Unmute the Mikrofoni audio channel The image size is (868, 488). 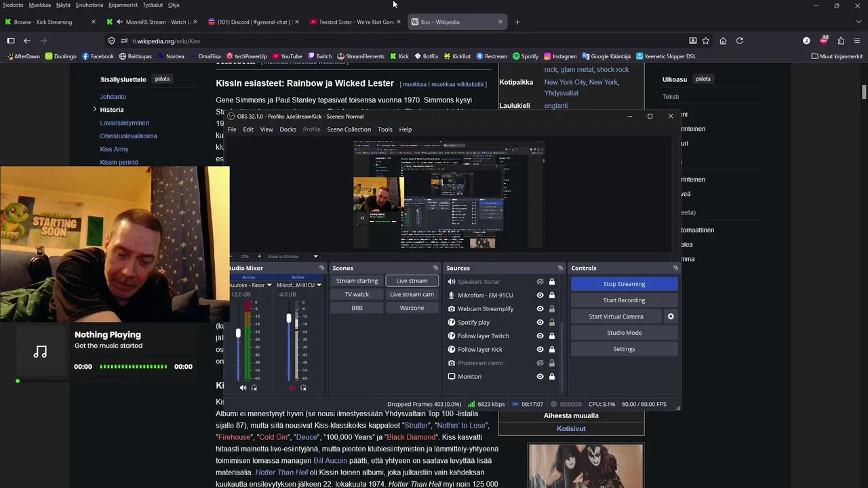click(x=292, y=388)
